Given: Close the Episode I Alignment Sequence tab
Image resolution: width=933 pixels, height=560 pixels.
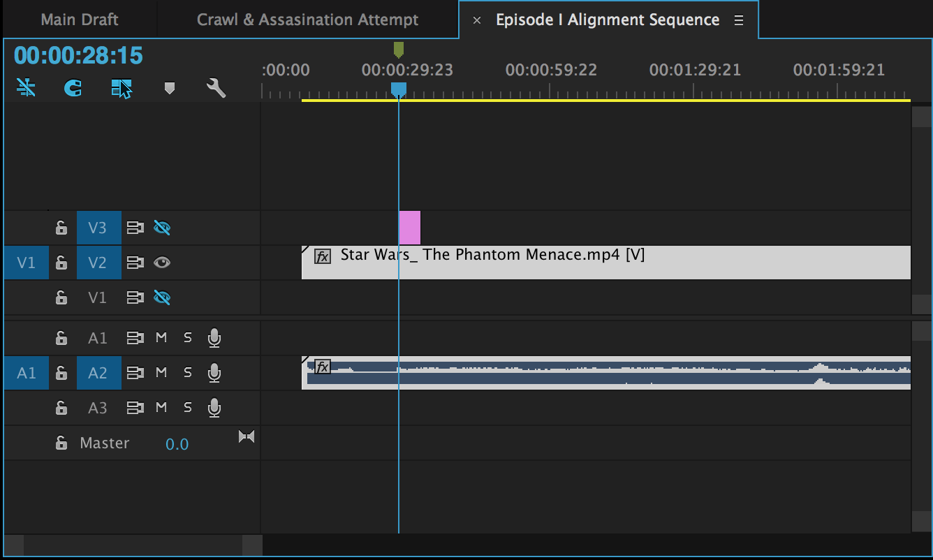Looking at the screenshot, I should tap(477, 20).
